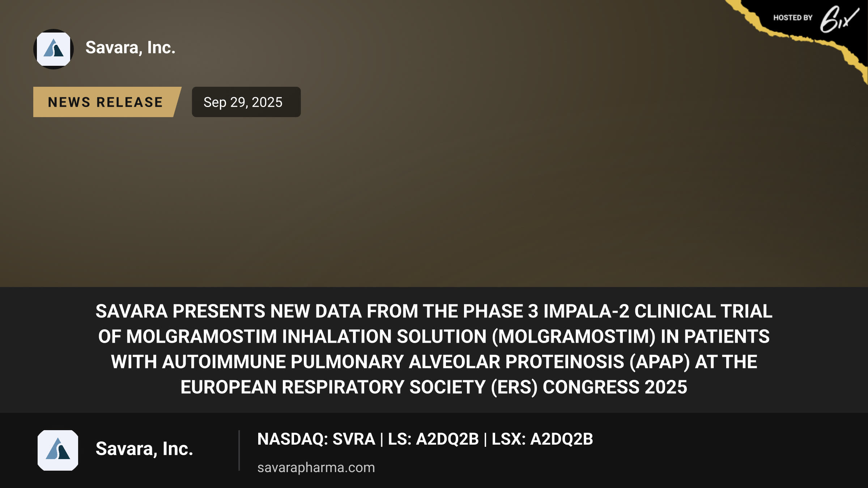
Task: Click the vertical divider line in the footer
Action: 239,450
